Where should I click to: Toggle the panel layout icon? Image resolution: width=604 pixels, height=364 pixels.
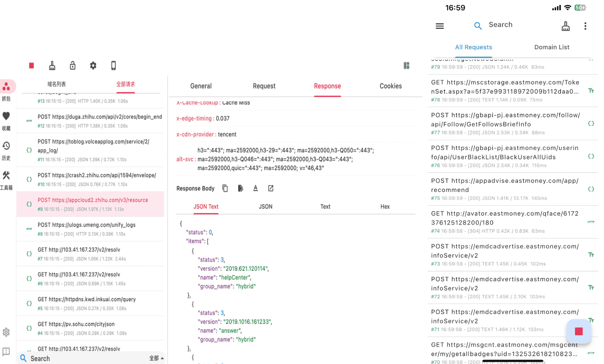(x=406, y=66)
